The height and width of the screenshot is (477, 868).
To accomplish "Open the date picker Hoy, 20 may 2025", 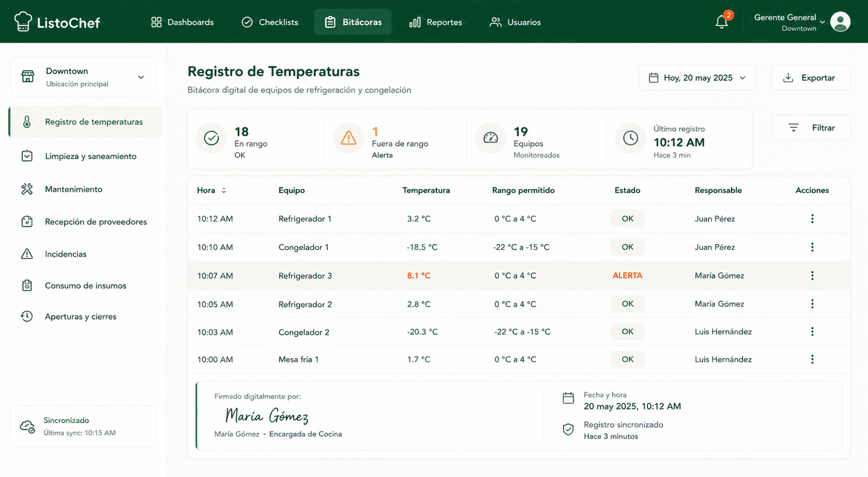I will pos(697,78).
